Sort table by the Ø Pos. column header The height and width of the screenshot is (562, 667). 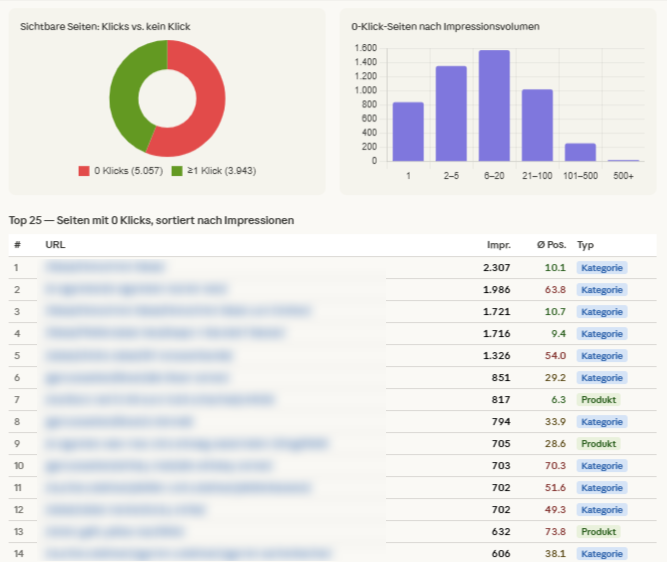[551, 244]
